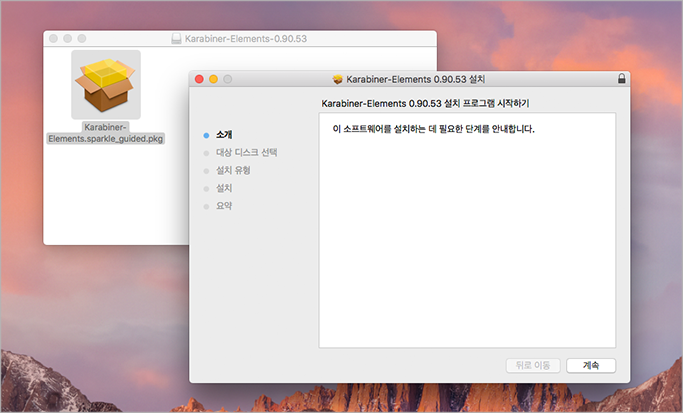Click the 계속 (Continue) button
683x413 pixels.
pos(591,366)
